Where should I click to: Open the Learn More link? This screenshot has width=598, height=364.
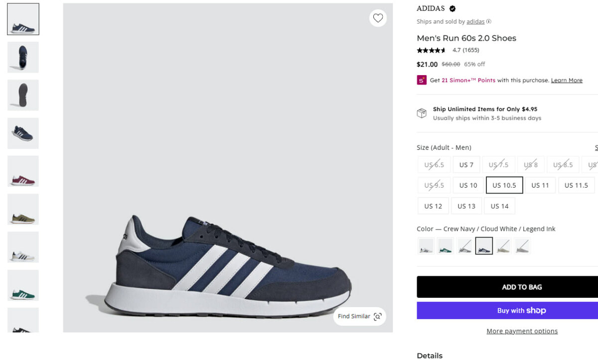pyautogui.click(x=567, y=80)
